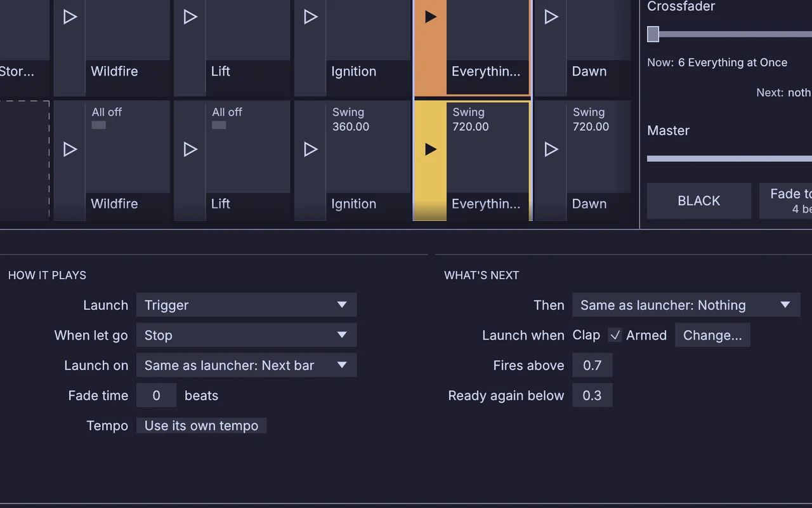
Task: Launch the upper-row Lift clip play icon
Action: pos(190,17)
